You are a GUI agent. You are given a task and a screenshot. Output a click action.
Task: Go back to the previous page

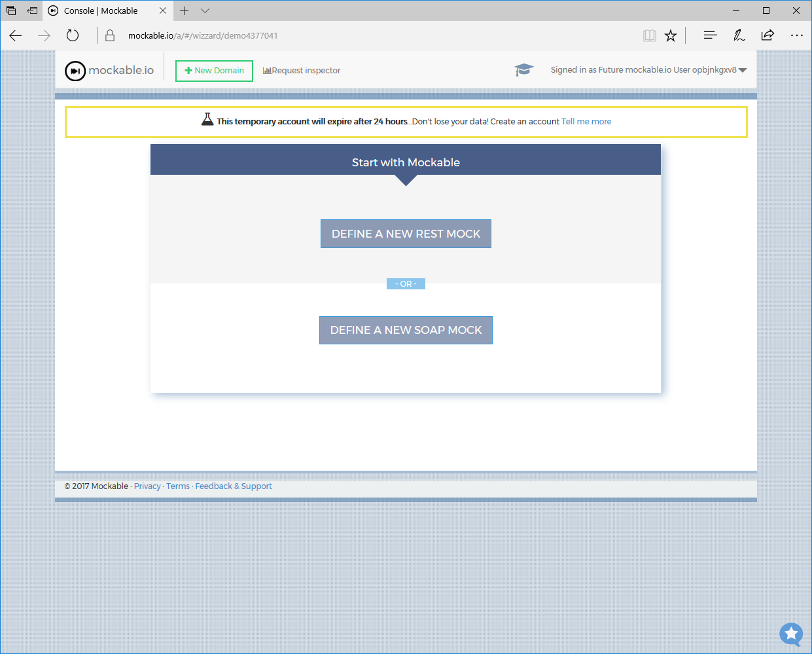pos(16,36)
